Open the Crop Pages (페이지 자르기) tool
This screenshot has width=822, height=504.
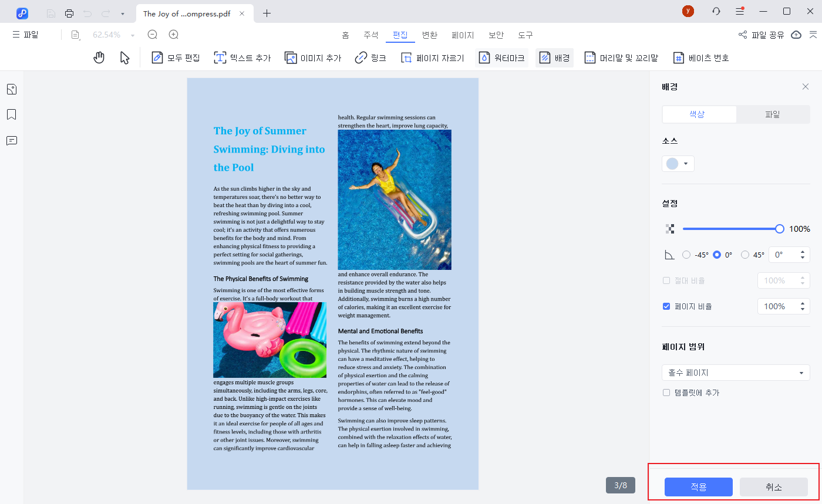tap(406, 57)
